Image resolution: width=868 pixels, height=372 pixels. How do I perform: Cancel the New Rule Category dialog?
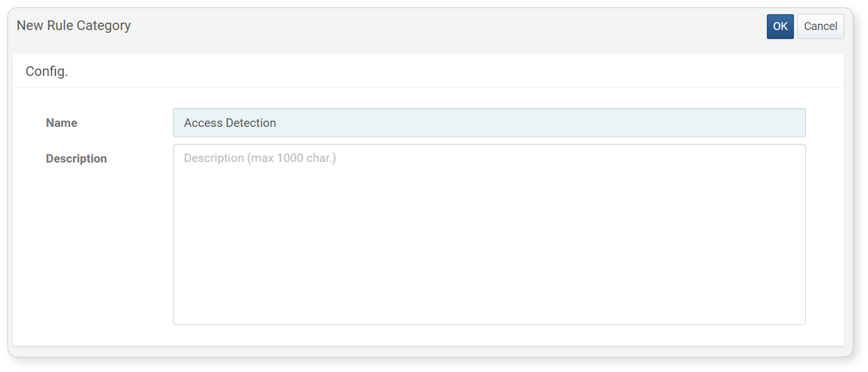point(820,26)
